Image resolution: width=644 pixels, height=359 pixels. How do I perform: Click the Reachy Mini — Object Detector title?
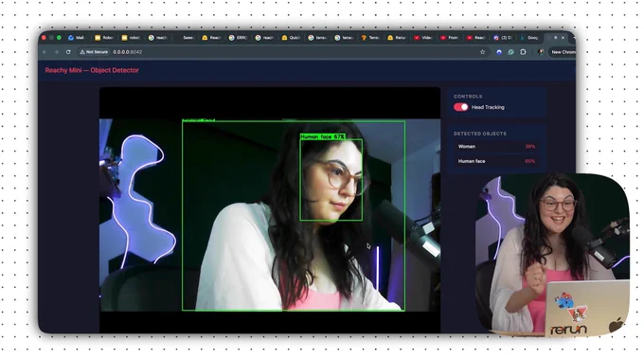pyautogui.click(x=92, y=70)
